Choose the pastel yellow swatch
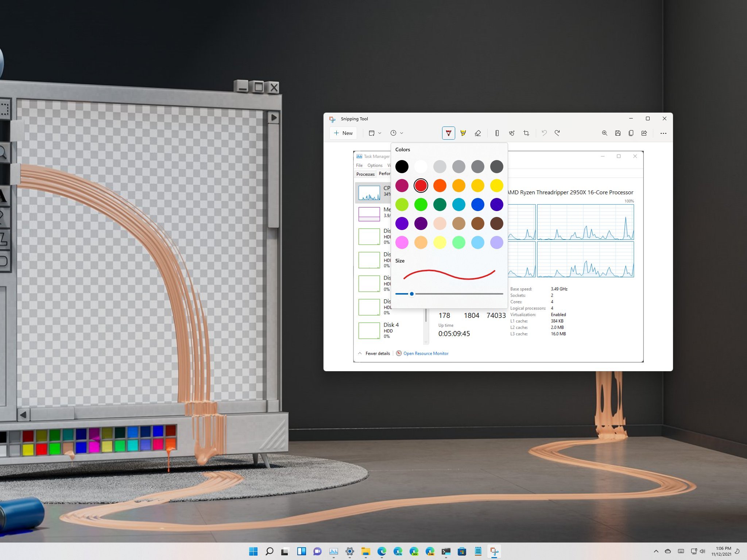747x560 pixels. [x=440, y=242]
